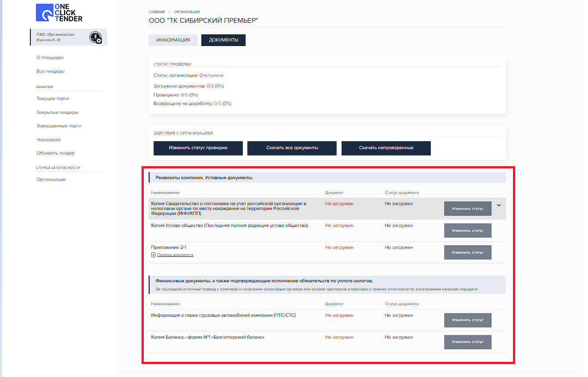588x377 pixels.
Task: Click Скачать непроверенные button
Action: [x=386, y=148]
